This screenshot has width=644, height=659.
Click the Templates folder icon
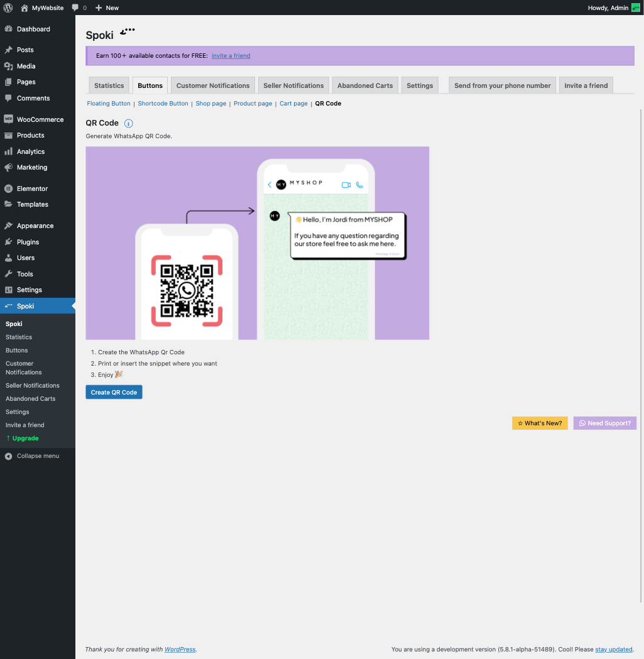[8, 204]
